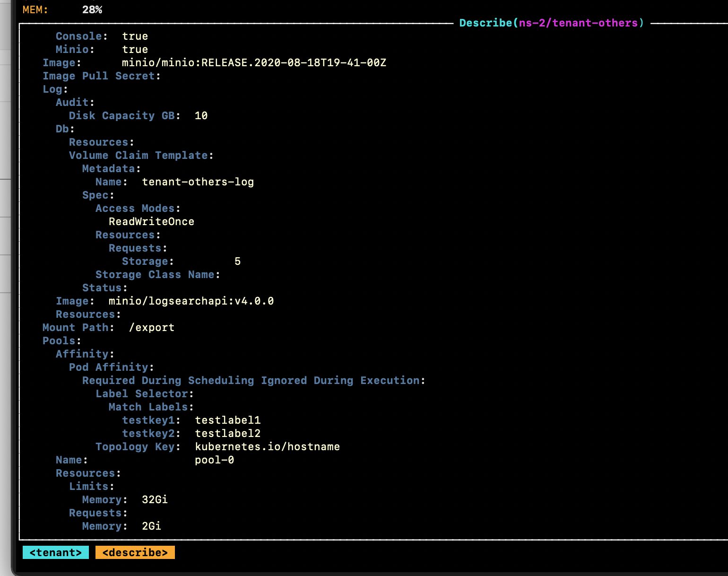Select the 2Gi memory request

[x=152, y=526]
